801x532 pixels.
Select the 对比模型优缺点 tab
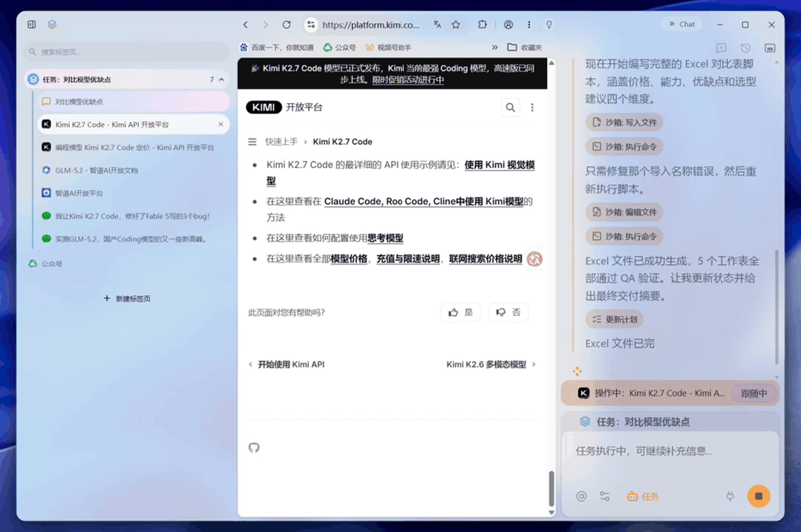click(x=134, y=102)
